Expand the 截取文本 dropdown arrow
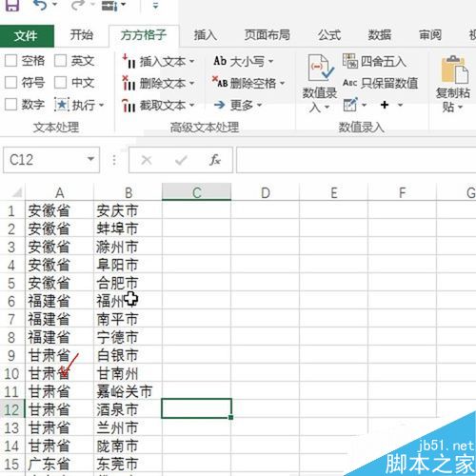Screen dimensions: 476x476 (191, 105)
